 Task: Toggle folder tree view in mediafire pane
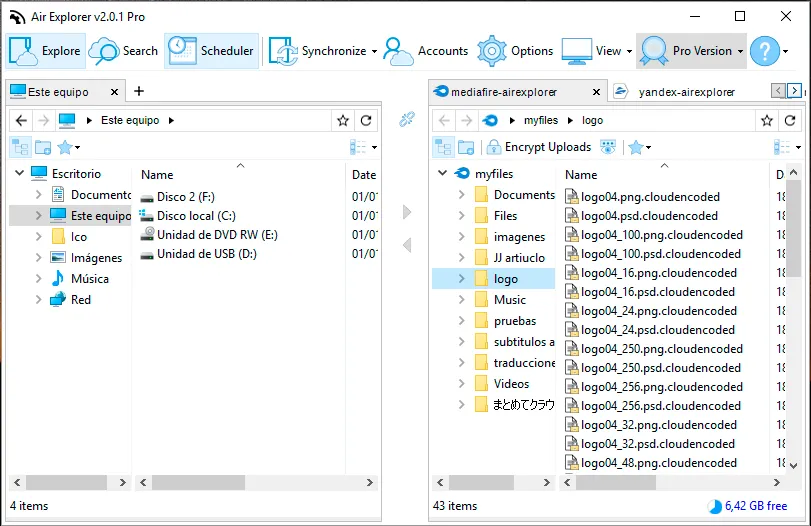click(443, 147)
